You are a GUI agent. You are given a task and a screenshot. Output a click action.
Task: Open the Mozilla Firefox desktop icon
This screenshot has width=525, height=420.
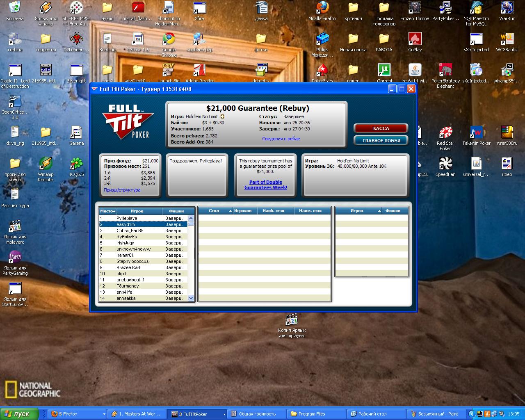tap(322, 8)
